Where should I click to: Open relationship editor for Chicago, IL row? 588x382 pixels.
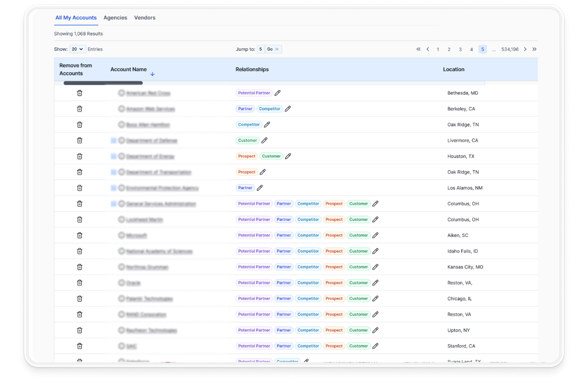click(x=375, y=298)
